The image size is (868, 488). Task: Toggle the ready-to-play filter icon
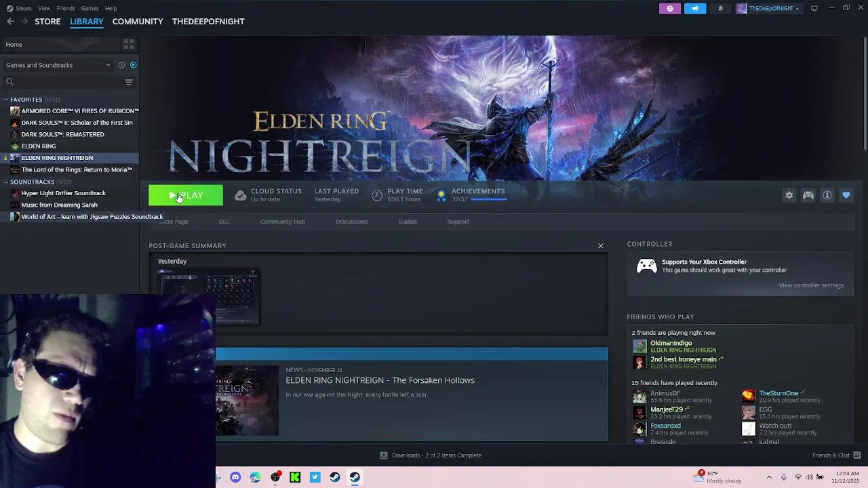(x=133, y=65)
